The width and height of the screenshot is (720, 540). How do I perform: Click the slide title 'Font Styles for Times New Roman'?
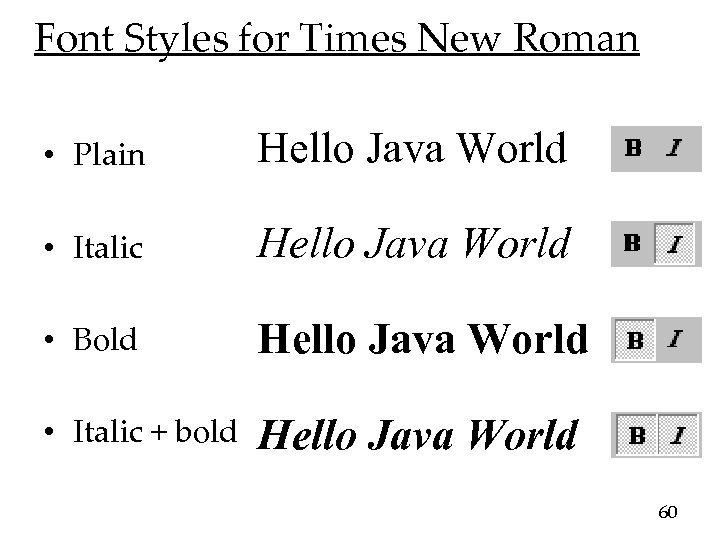[335, 40]
